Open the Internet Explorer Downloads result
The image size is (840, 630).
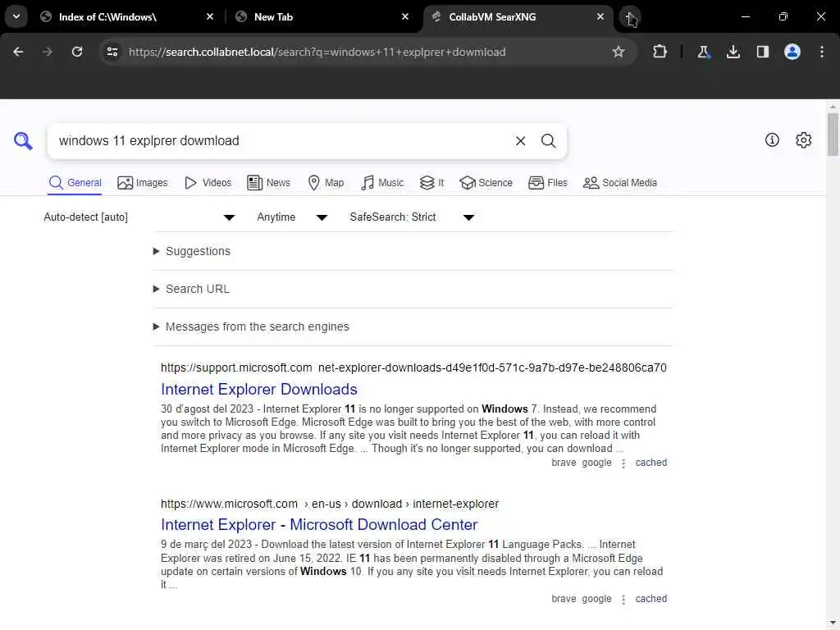coord(258,389)
